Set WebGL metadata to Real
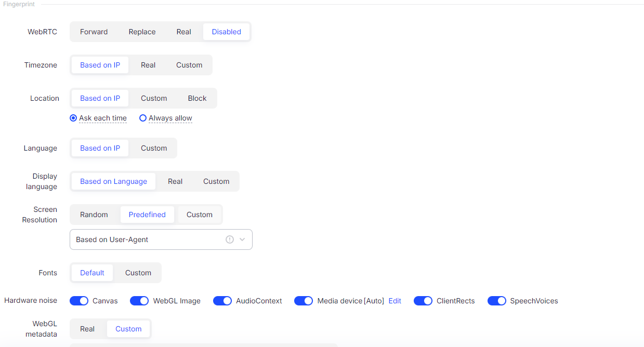The height and width of the screenshot is (347, 644). (87, 329)
